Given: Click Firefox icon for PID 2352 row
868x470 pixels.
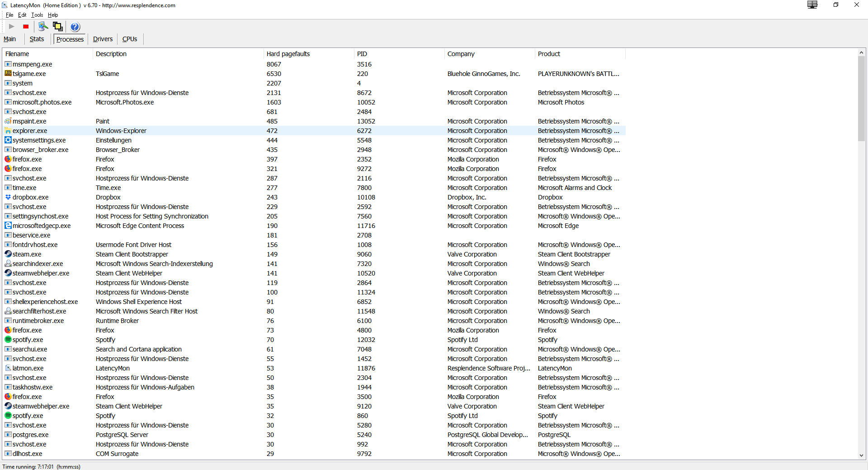Looking at the screenshot, I should (x=8, y=159).
